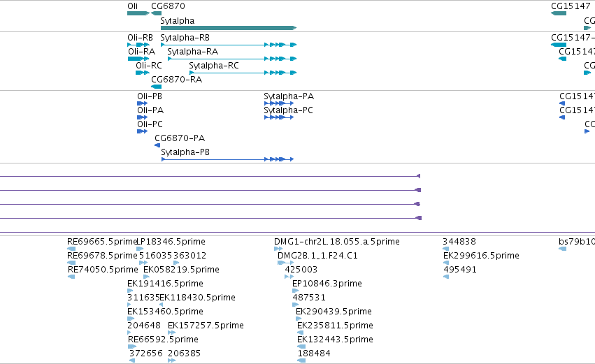
Task: Click the Sytalpha-PC protein feature
Action: 279,117
